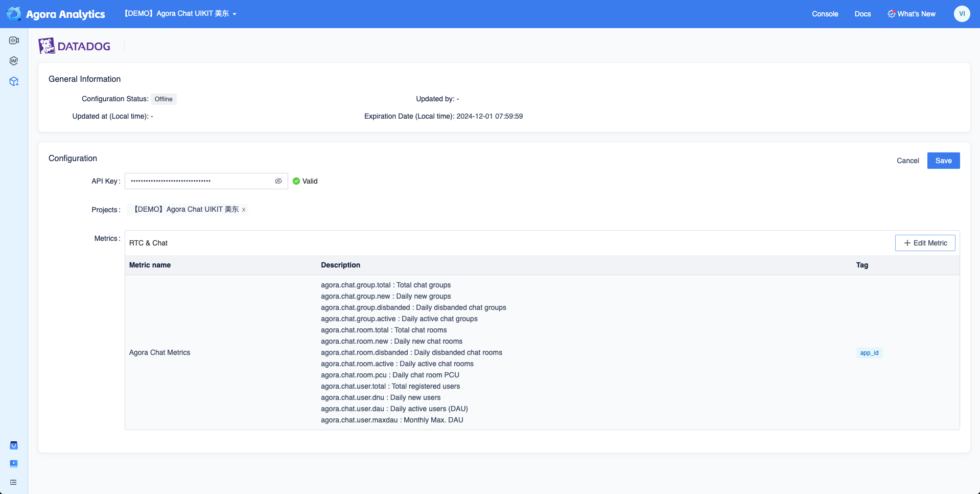The height and width of the screenshot is (494, 980).
Task: Click the Offline status badge
Action: coord(164,99)
